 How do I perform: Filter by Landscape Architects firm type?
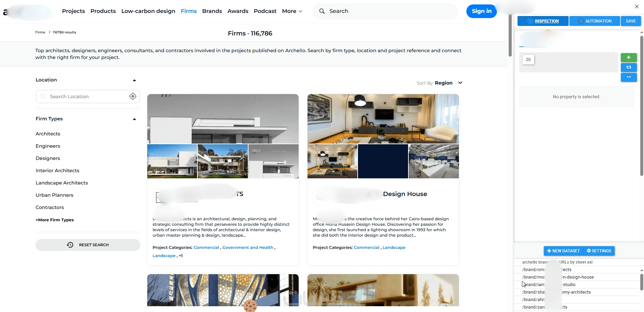[x=62, y=183]
